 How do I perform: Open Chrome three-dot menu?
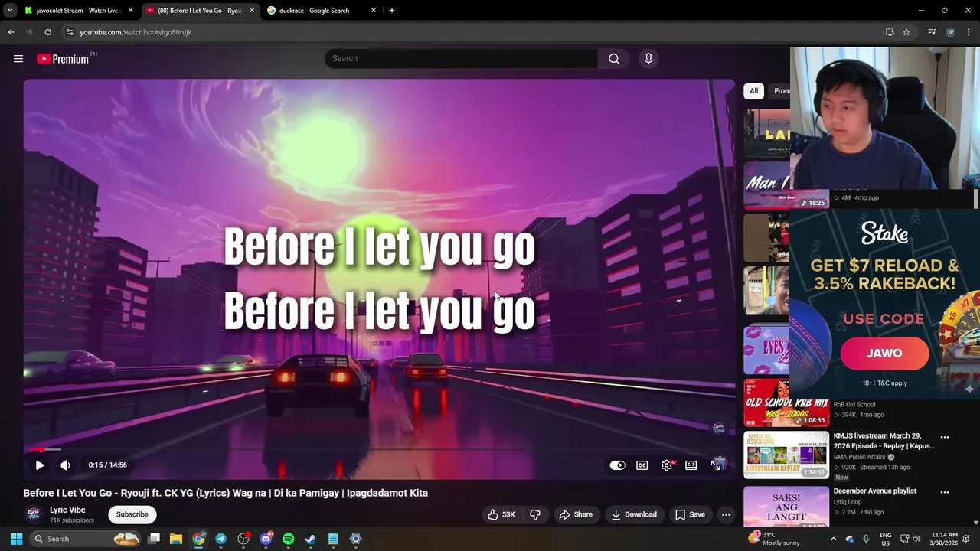[x=969, y=32]
